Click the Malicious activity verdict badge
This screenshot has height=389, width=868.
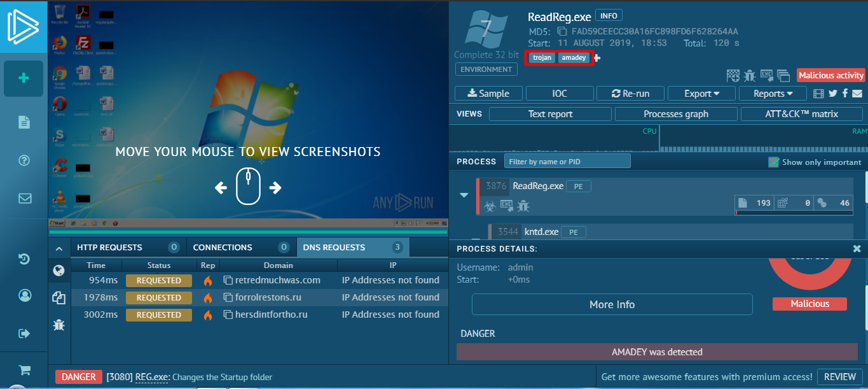pyautogui.click(x=830, y=75)
